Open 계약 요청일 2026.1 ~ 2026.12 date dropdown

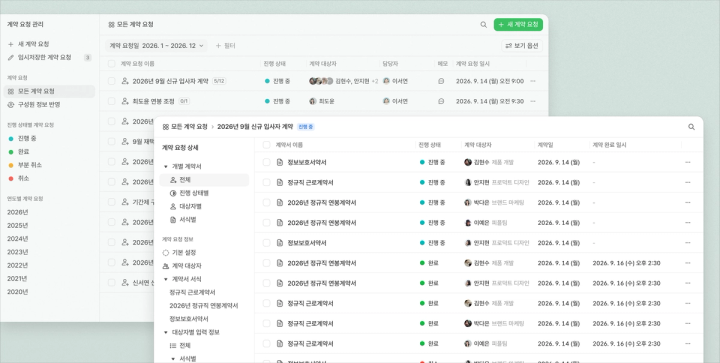[157, 46]
